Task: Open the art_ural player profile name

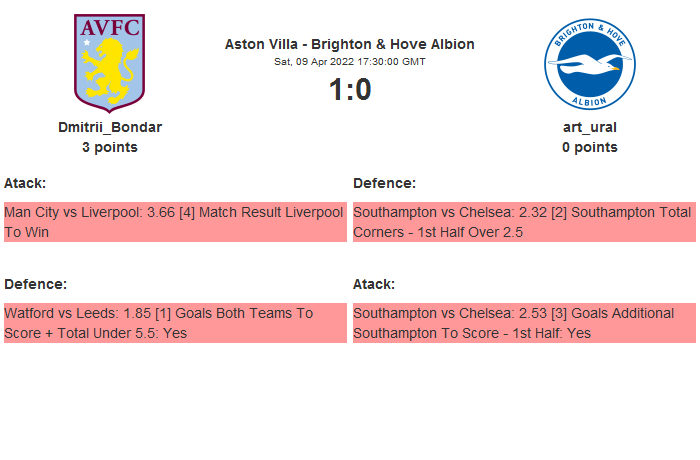Action: click(x=590, y=127)
